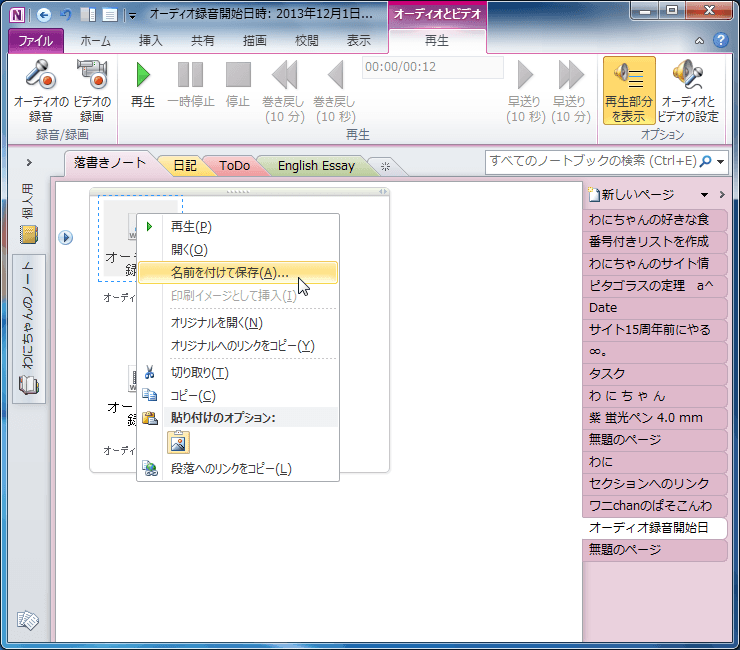Open the ToDo section tab
The height and width of the screenshot is (650, 740).
(x=235, y=166)
